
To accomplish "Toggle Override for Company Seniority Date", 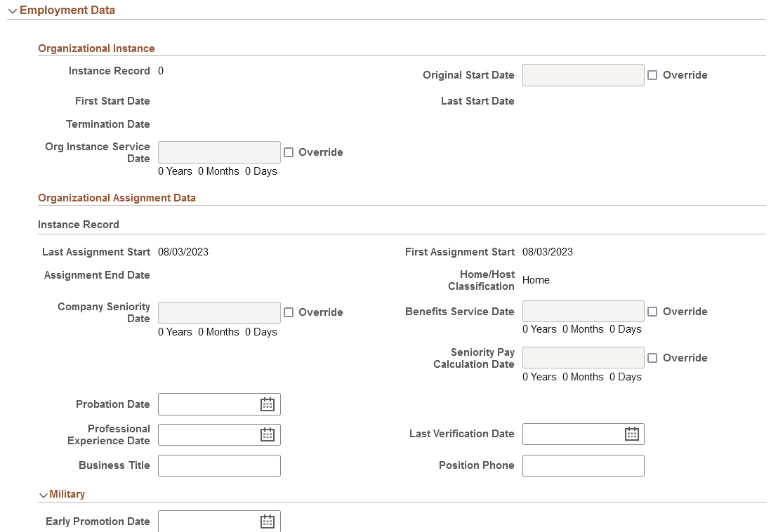I will pyautogui.click(x=289, y=312).
